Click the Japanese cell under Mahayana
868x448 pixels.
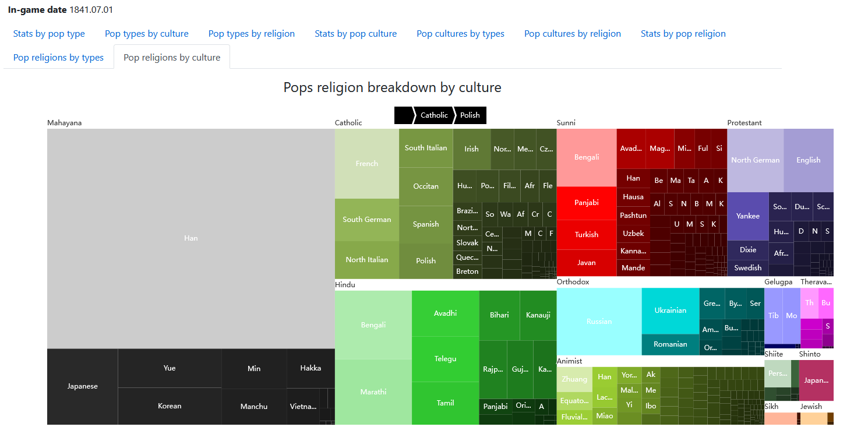[x=83, y=386]
